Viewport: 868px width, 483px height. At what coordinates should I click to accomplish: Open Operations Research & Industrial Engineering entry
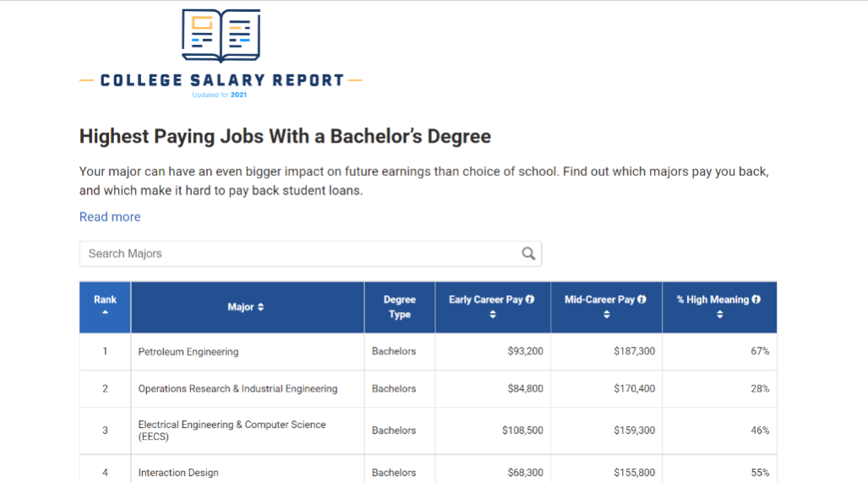click(x=237, y=389)
